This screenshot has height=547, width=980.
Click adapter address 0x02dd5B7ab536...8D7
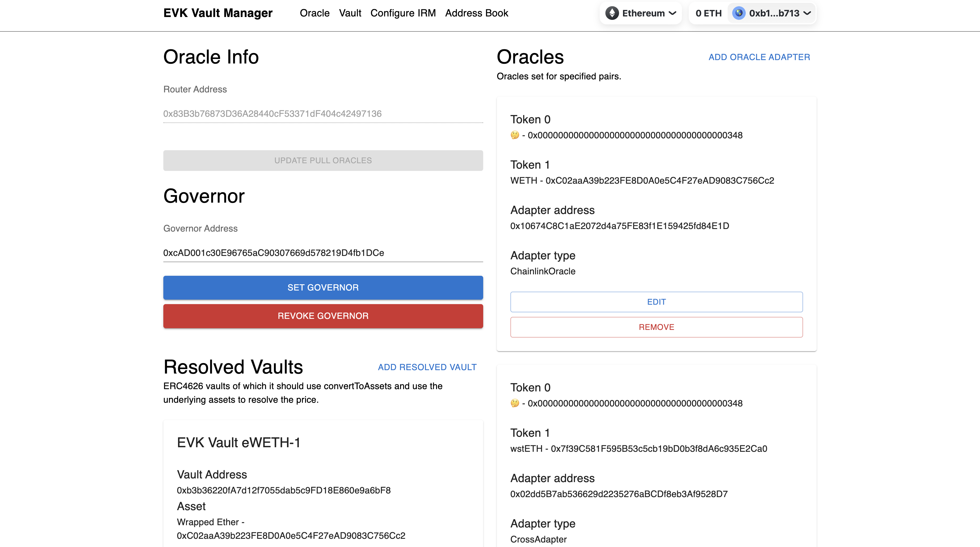[x=619, y=494]
